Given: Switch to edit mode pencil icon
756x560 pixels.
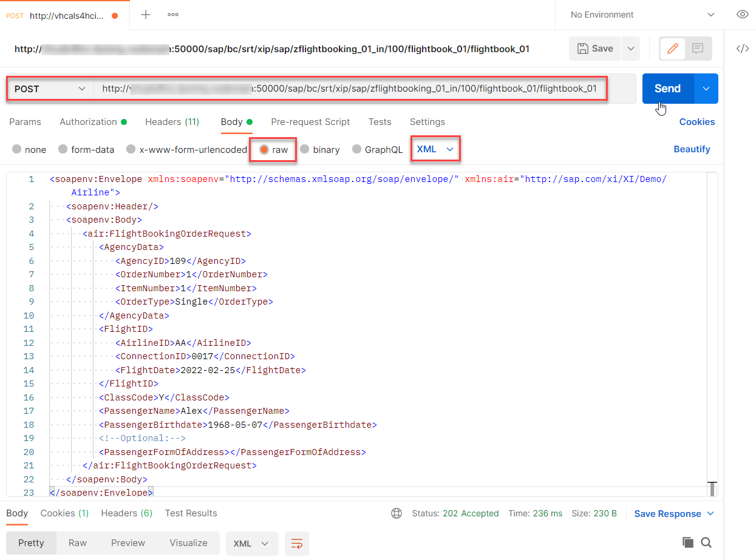Looking at the screenshot, I should 672,49.
